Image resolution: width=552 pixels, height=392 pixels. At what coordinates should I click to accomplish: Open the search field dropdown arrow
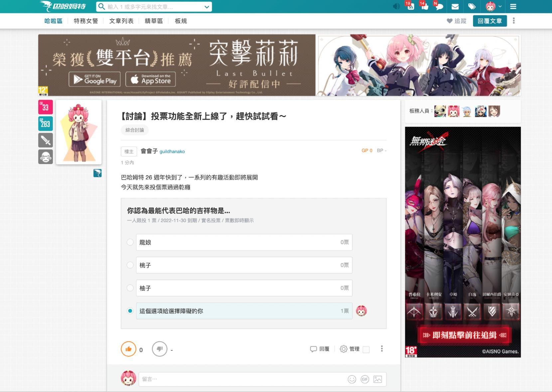(x=207, y=6)
